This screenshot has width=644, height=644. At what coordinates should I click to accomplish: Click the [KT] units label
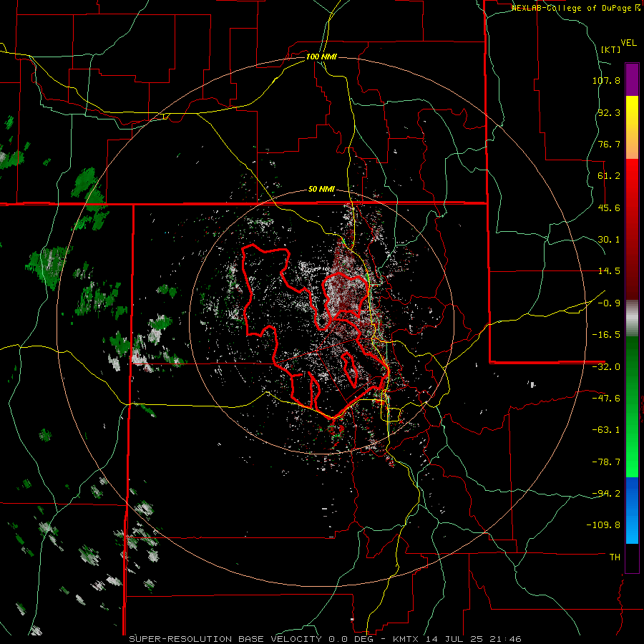(x=611, y=49)
